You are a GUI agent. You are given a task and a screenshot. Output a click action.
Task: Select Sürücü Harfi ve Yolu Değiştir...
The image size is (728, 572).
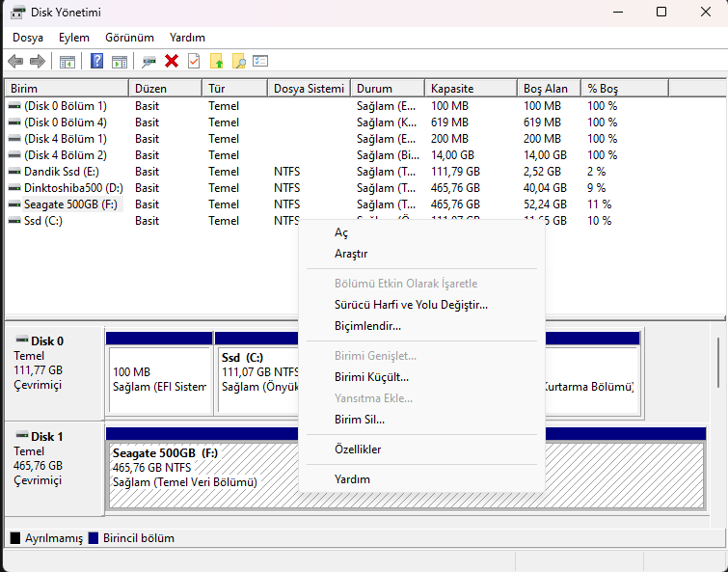pos(421,305)
